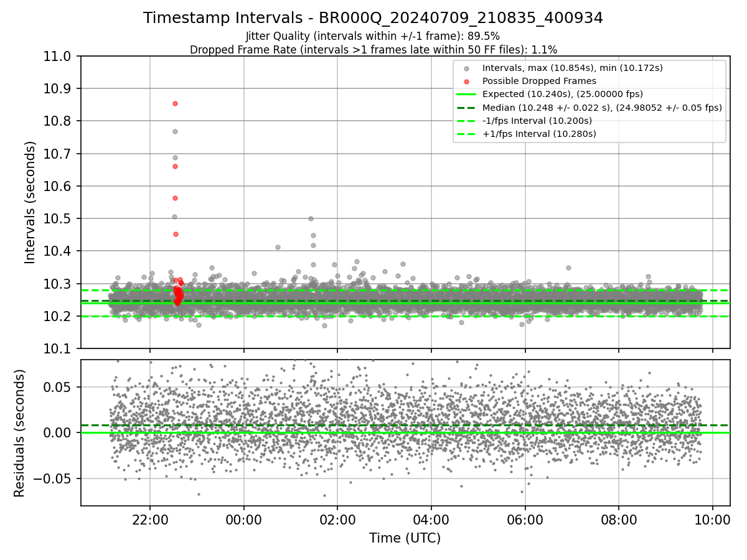Click the red marker icon in the legend

point(467,81)
